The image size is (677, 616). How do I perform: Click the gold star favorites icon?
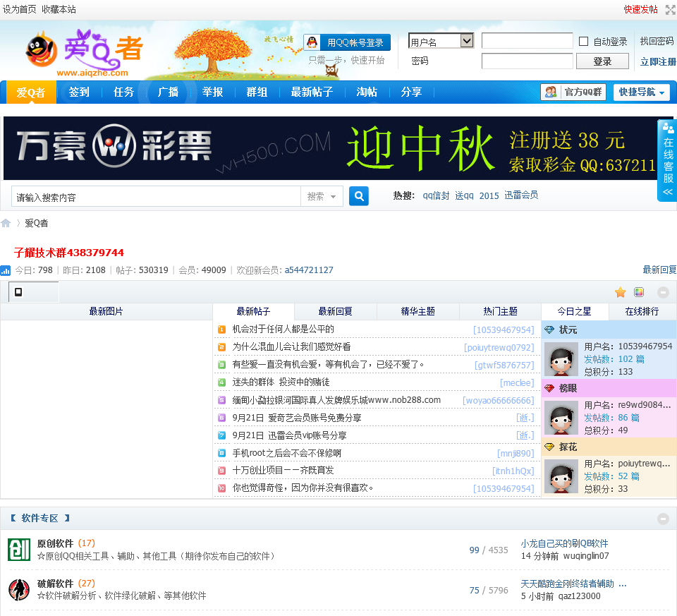(x=621, y=292)
